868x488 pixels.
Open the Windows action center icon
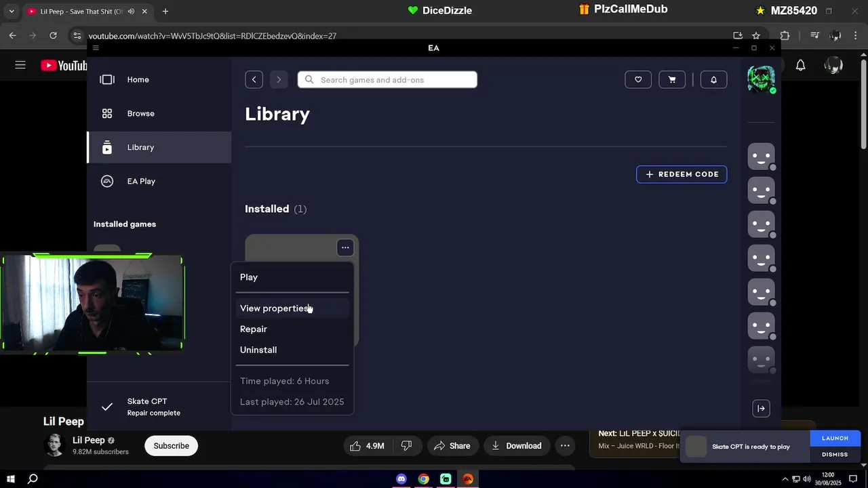[x=853, y=479]
